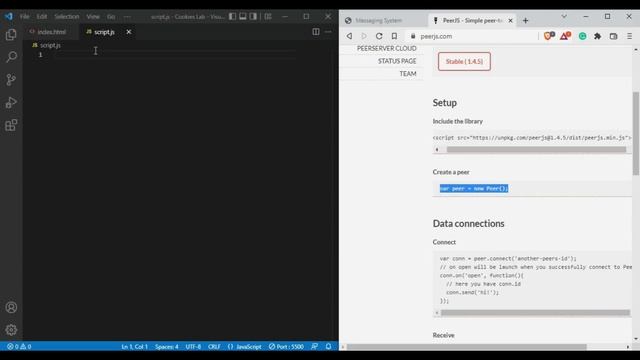Image resolution: width=640 pixels, height=360 pixels.
Task: Open the Go menu
Action: 111,17
